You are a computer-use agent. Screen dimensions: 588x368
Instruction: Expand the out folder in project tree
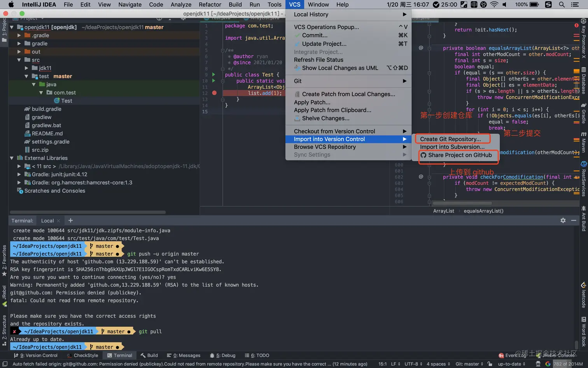pos(19,52)
